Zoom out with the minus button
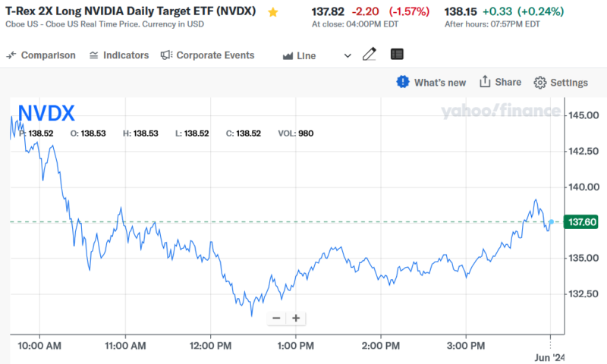Viewport: 607px width, 364px height. [276, 318]
